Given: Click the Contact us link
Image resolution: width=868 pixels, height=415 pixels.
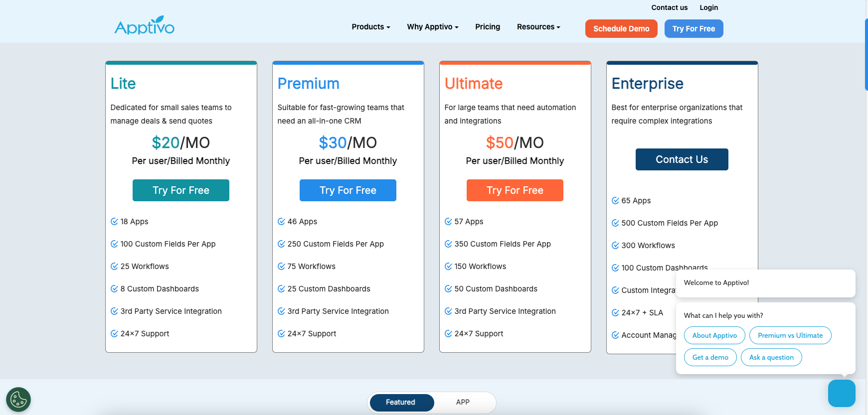Looking at the screenshot, I should [669, 7].
